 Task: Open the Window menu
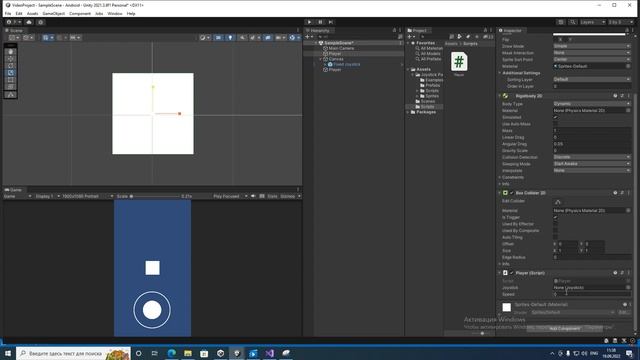pos(115,13)
